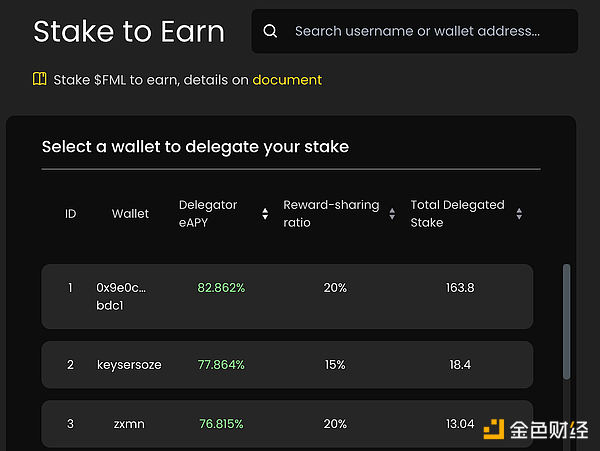Click the Total Delegated Stake header

457,213
